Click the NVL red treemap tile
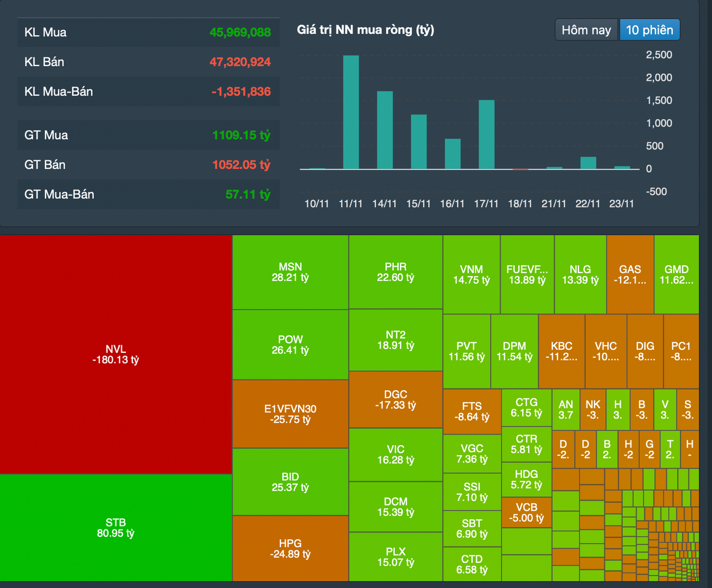Screen dimensions: 712x588 [116, 354]
